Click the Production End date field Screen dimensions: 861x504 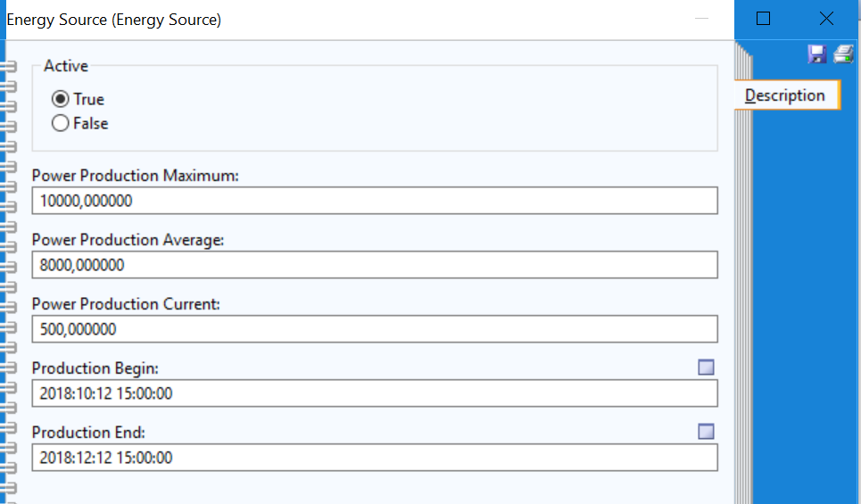[375, 458]
